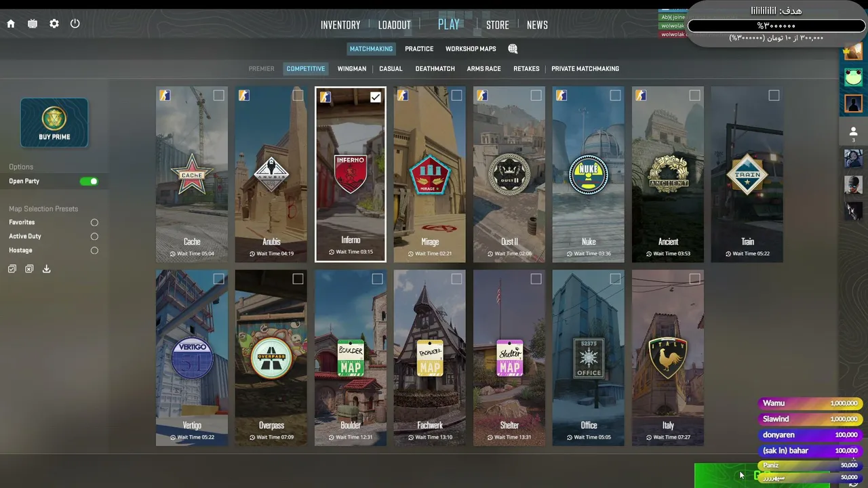Check the Train map checkbox
The height and width of the screenshot is (488, 868).
pos(774,96)
